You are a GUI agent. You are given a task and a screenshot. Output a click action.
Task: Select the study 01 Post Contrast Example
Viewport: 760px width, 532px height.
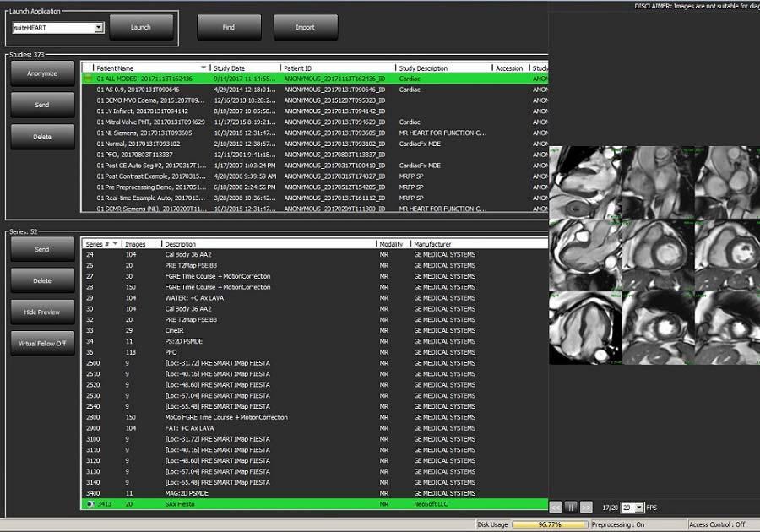click(x=315, y=176)
